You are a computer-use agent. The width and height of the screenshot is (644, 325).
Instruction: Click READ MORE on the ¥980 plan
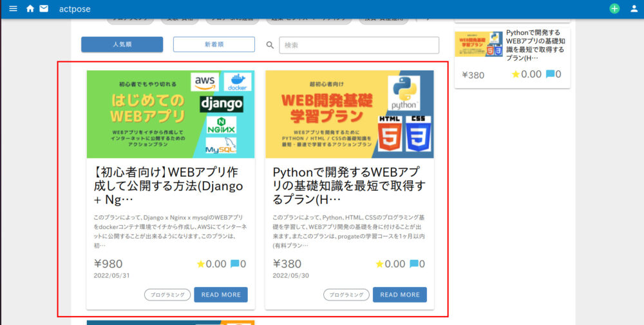pos(221,295)
